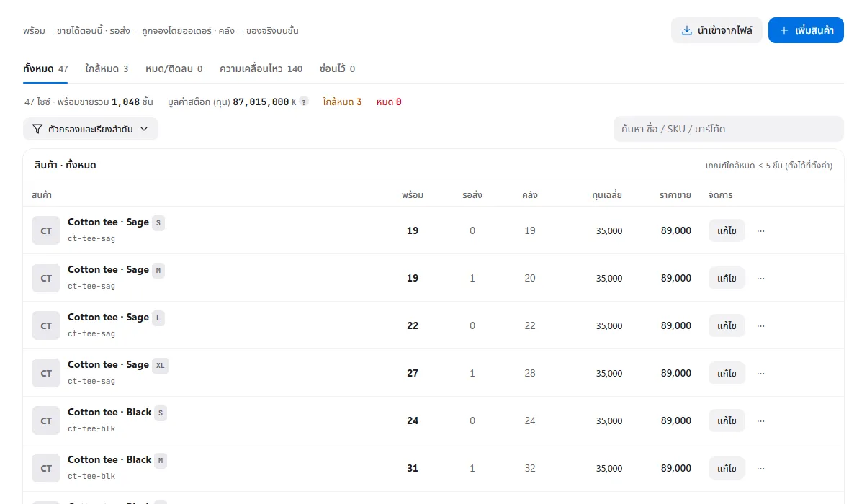Focus the ค้นหา ชื่อ / SKU / บาร์โค้ด search field

pyautogui.click(x=728, y=129)
